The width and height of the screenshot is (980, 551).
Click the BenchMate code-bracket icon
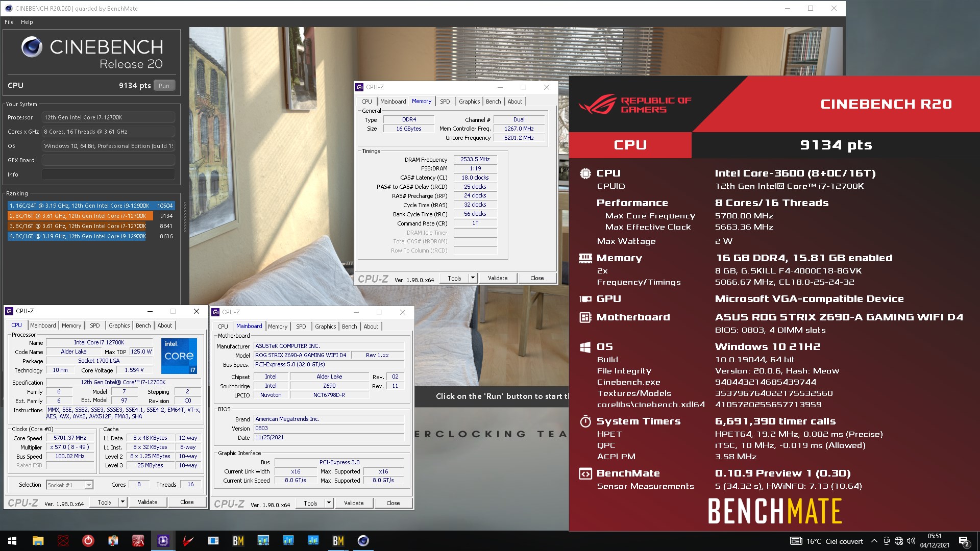tap(585, 473)
